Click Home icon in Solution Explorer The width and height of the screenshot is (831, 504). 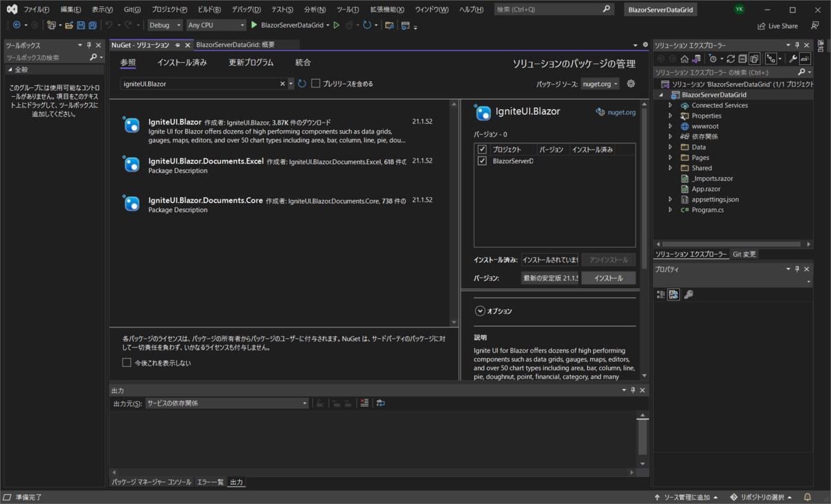684,59
